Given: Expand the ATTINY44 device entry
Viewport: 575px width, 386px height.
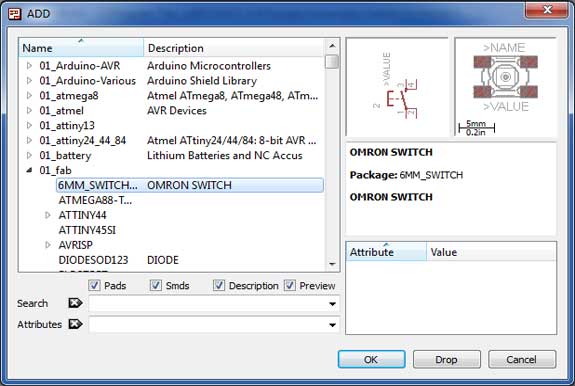Looking at the screenshot, I should 48,215.
